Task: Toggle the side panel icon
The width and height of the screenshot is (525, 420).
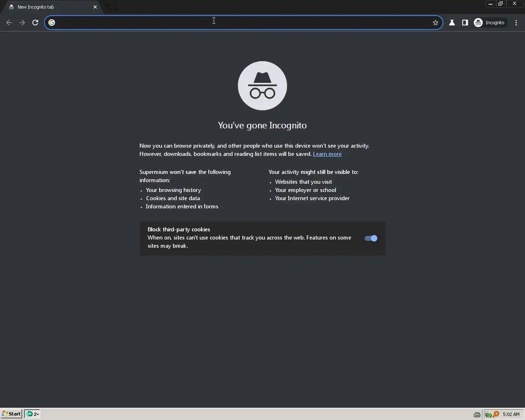Action: (465, 23)
